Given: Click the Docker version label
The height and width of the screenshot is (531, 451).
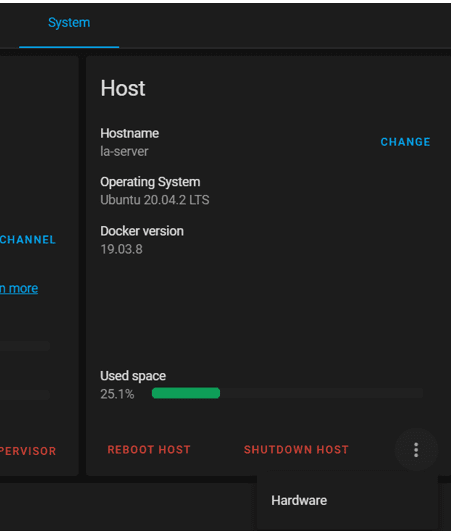Looking at the screenshot, I should 142,231.
